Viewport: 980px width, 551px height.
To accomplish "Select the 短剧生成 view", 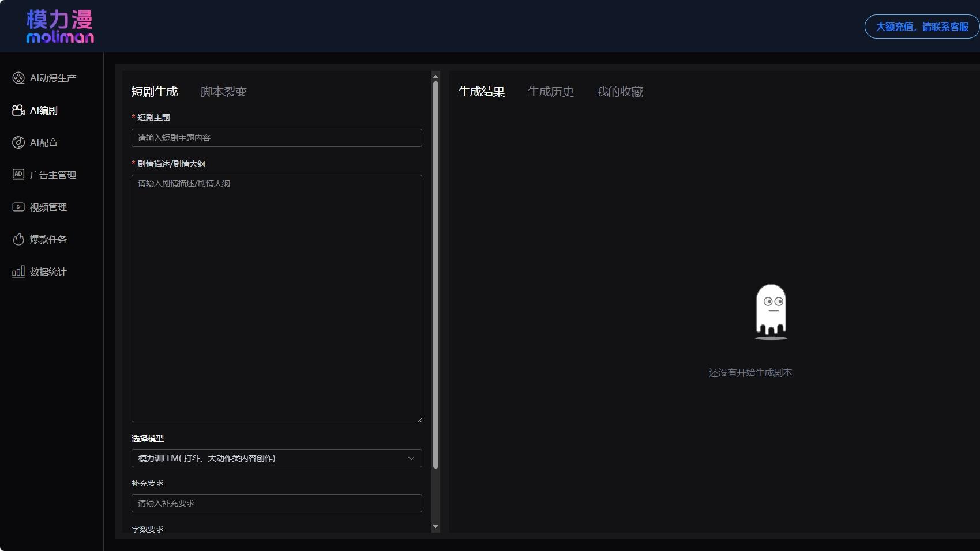I will (x=154, y=91).
